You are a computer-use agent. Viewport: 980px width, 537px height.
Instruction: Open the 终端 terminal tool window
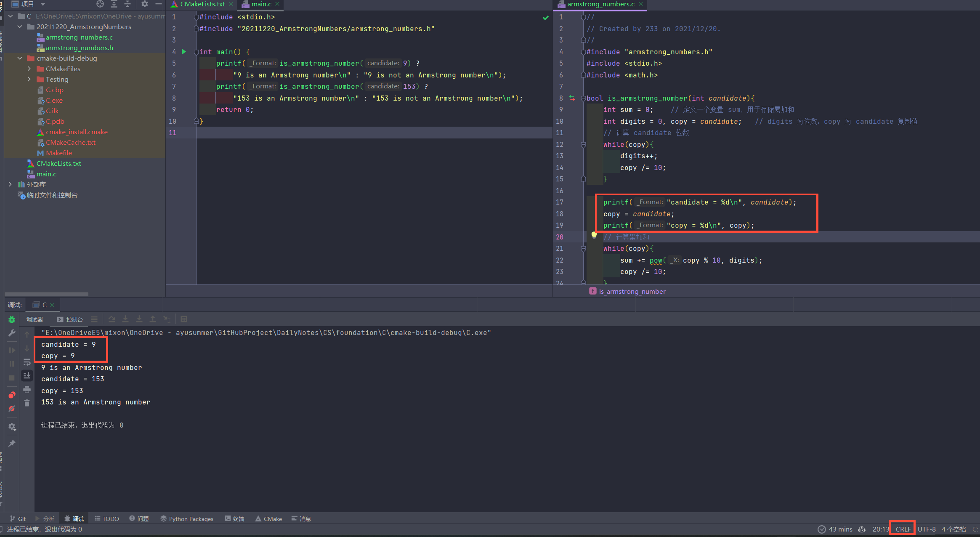pyautogui.click(x=234, y=519)
